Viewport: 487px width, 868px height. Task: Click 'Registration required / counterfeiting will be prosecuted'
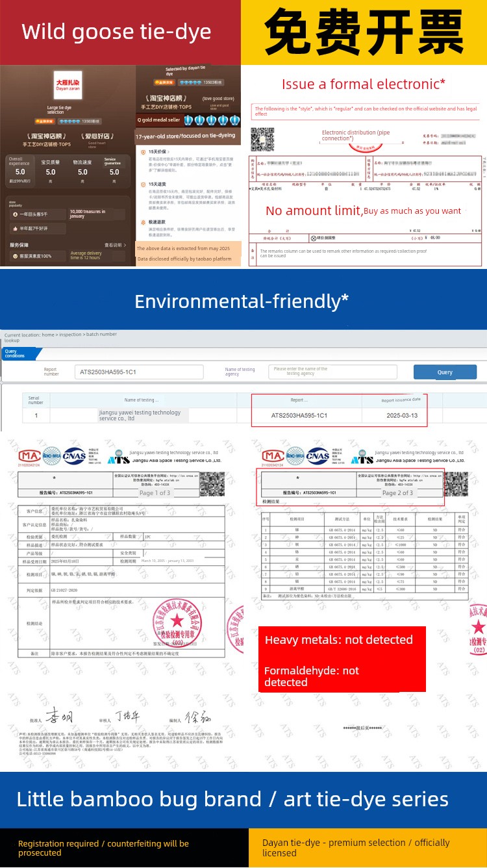click(x=103, y=848)
